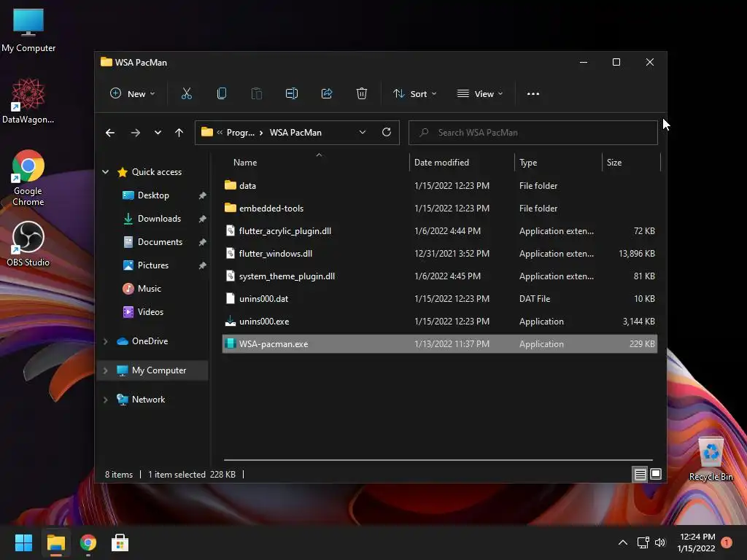
Task: Click the Cut scissors icon in toolbar
Action: pos(186,94)
